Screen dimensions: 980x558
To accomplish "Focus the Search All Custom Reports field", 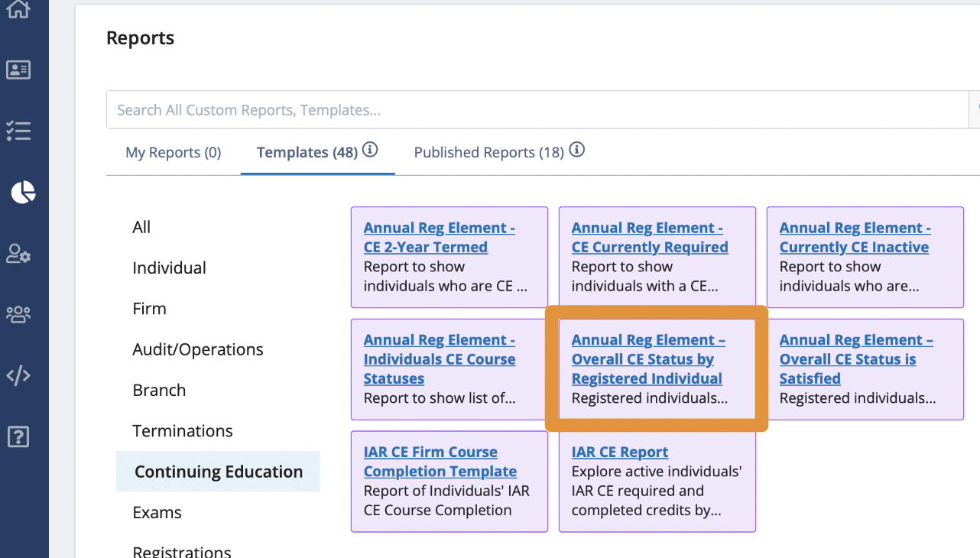I will tap(537, 110).
